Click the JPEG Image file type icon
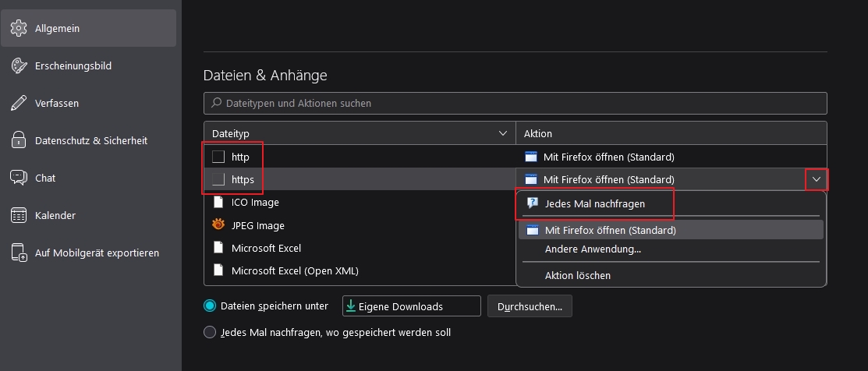The image size is (868, 371). 218,225
